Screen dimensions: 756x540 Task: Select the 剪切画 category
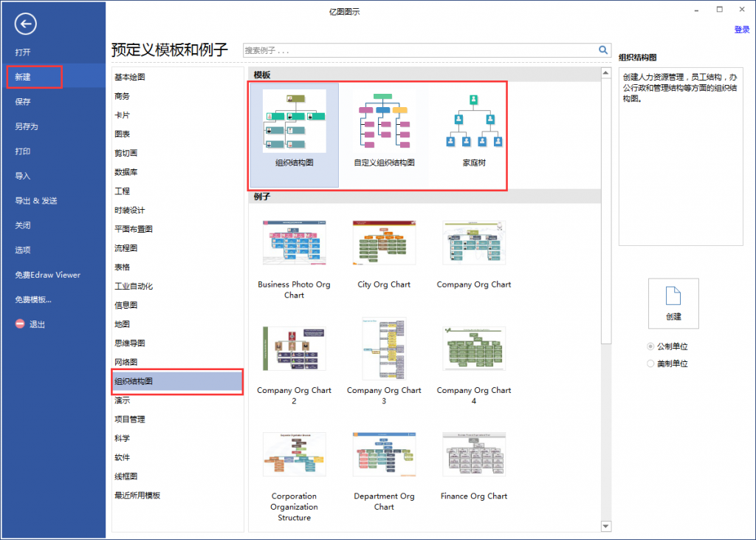(126, 153)
